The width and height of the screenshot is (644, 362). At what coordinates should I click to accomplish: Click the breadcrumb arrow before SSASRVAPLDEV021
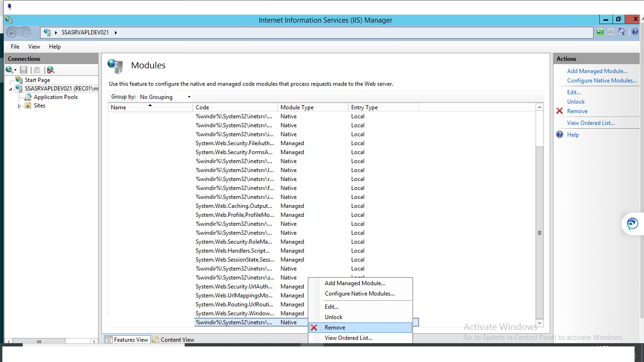[x=57, y=33]
